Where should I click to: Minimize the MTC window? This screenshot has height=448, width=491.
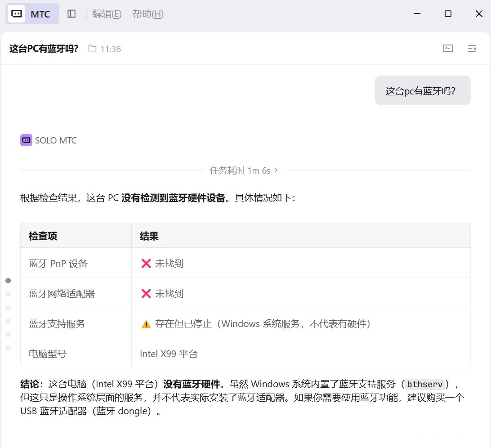pyautogui.click(x=417, y=14)
